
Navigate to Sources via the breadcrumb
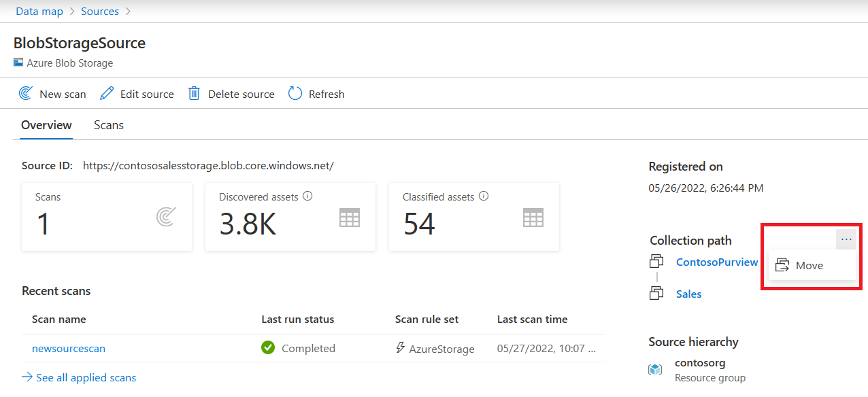(100, 11)
